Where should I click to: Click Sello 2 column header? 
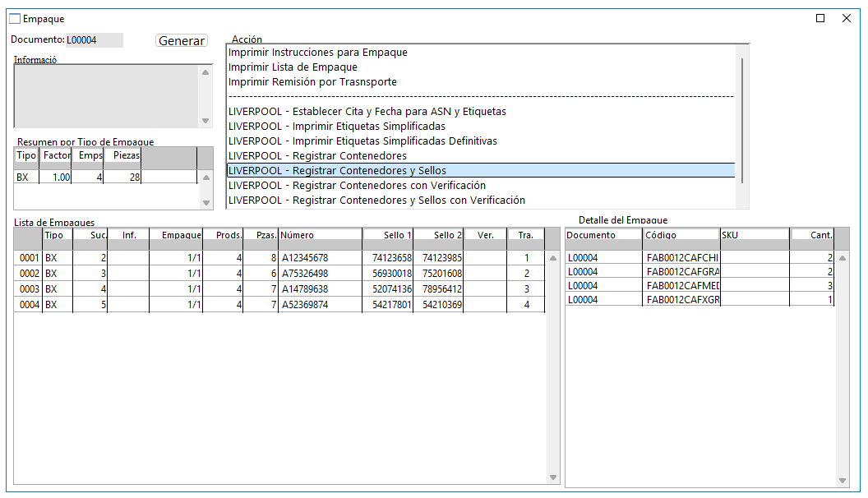click(x=438, y=236)
